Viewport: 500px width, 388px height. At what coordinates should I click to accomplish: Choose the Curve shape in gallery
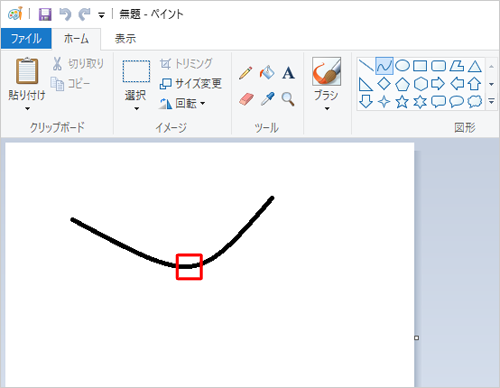pyautogui.click(x=384, y=66)
